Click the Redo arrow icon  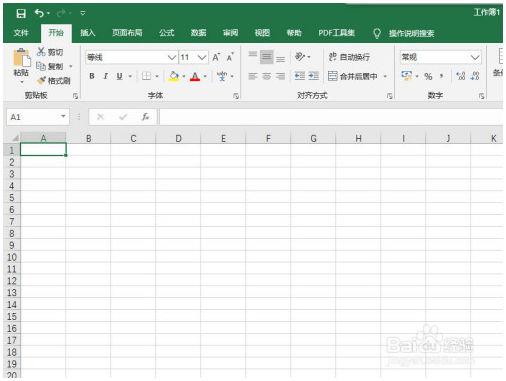62,13
